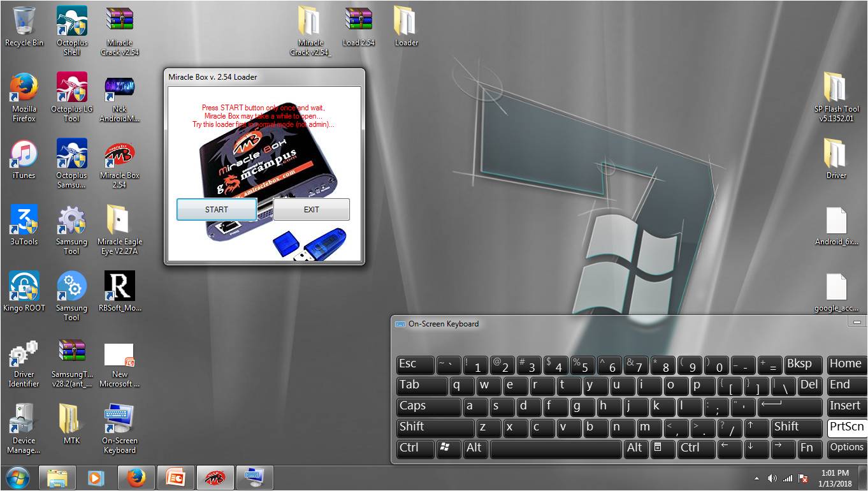This screenshot has height=491, width=868.
Task: Click the Del key on keyboard
Action: pyautogui.click(x=810, y=386)
